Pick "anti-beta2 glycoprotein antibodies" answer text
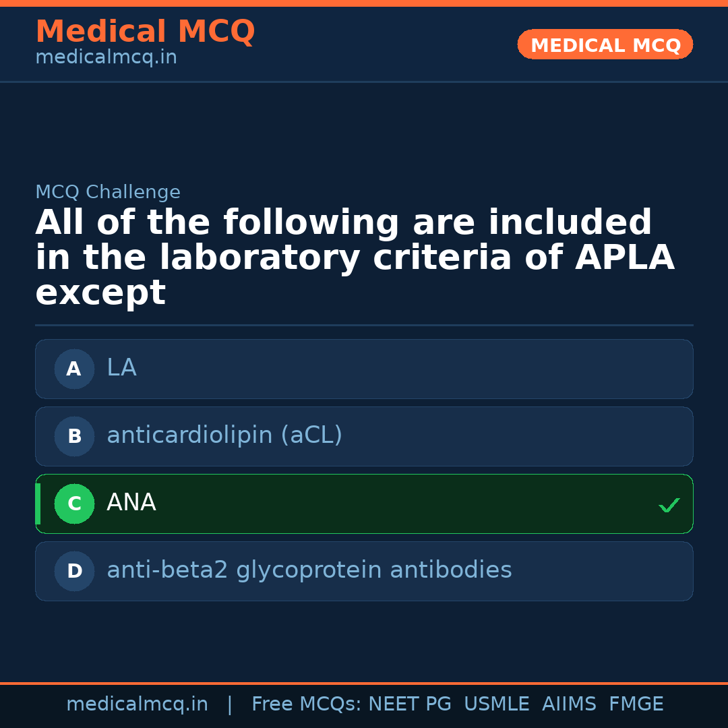Image resolution: width=728 pixels, height=728 pixels. (309, 570)
